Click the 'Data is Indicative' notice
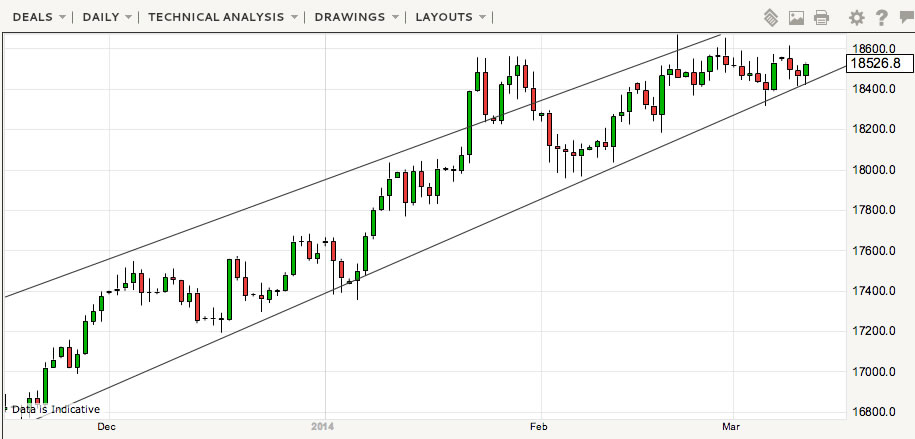 [55, 409]
